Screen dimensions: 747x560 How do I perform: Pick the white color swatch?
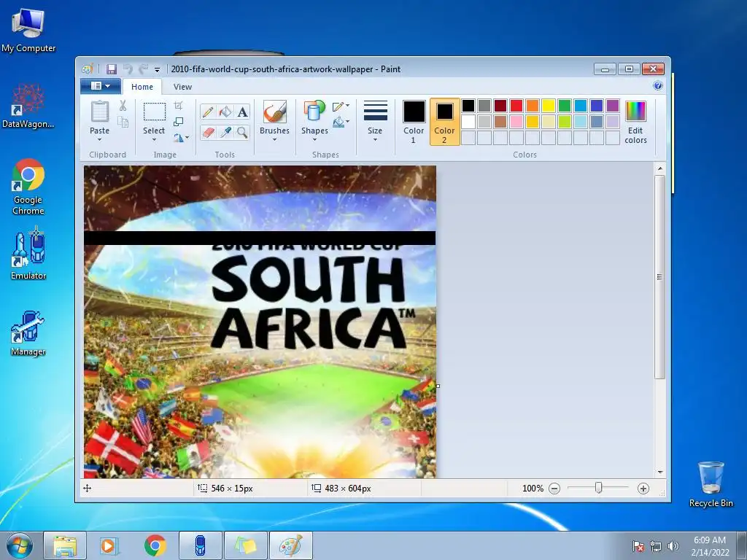click(x=468, y=122)
